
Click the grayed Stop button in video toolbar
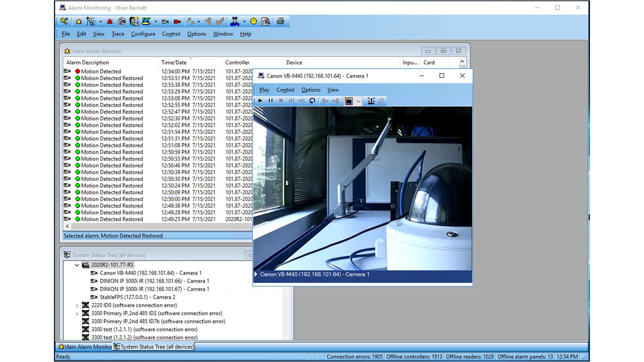click(281, 101)
